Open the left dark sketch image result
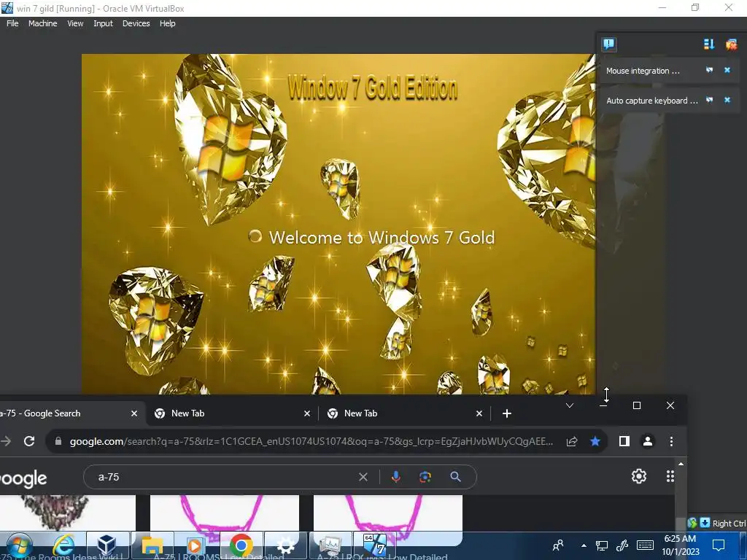 click(68, 513)
